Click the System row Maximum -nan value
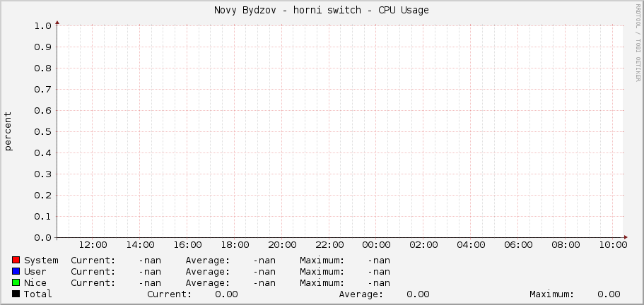Image resolution: width=644 pixels, height=305 pixels. [379, 261]
